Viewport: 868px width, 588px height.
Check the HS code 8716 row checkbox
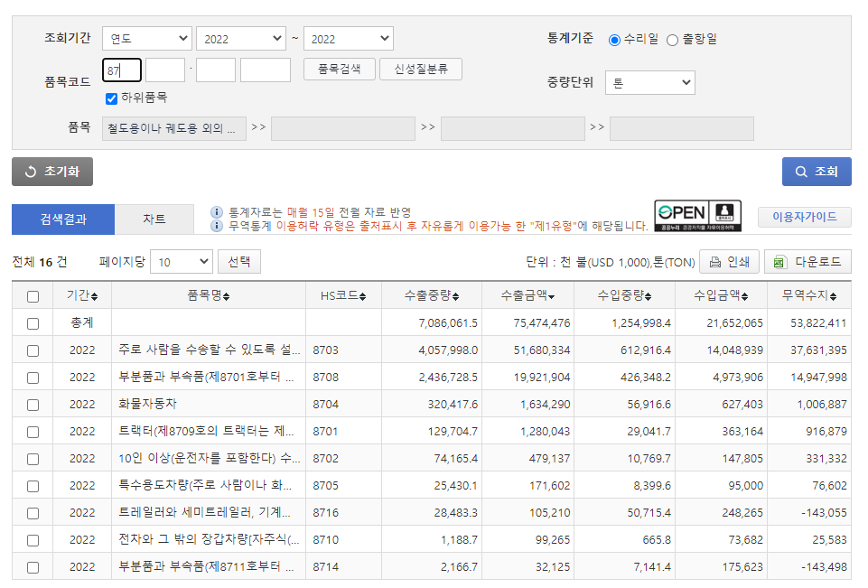click(x=33, y=513)
